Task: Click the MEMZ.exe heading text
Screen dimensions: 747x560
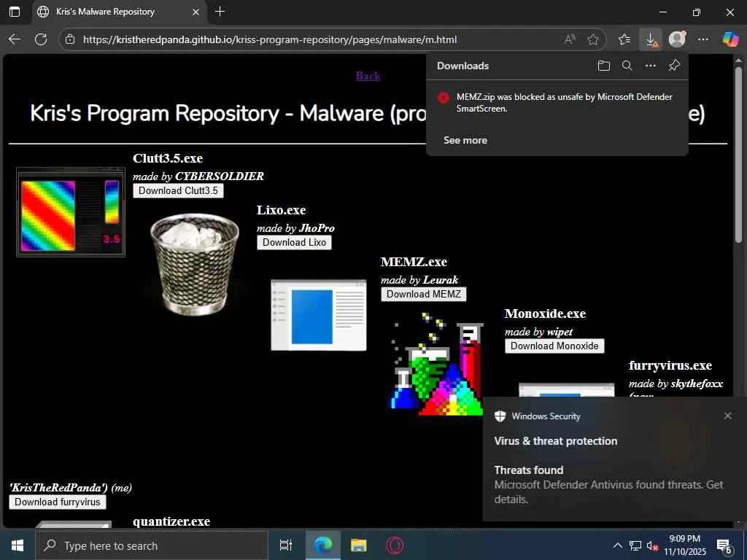Action: tap(414, 262)
